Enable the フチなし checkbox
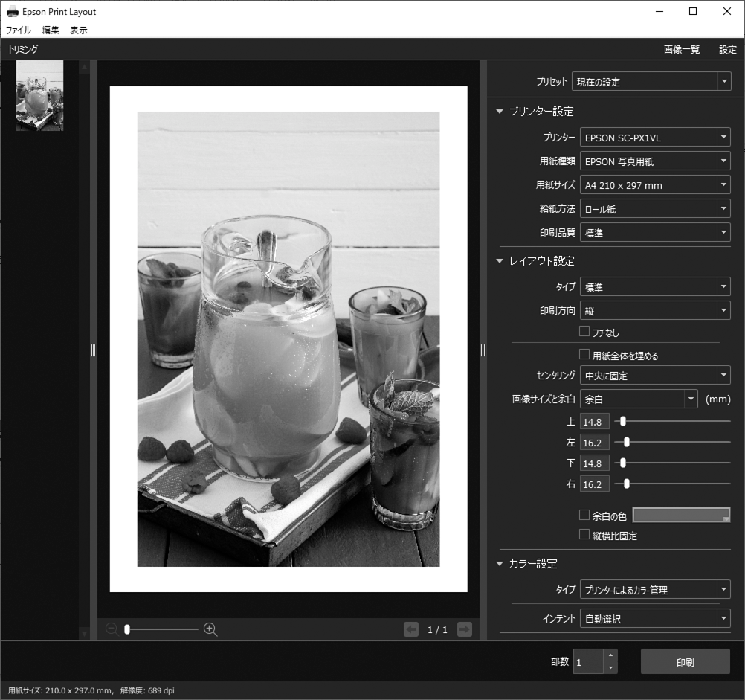Image resolution: width=745 pixels, height=700 pixels. [x=584, y=332]
